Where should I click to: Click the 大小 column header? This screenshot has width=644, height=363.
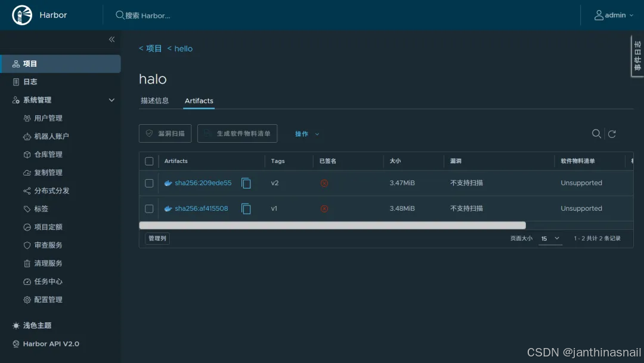(x=395, y=161)
